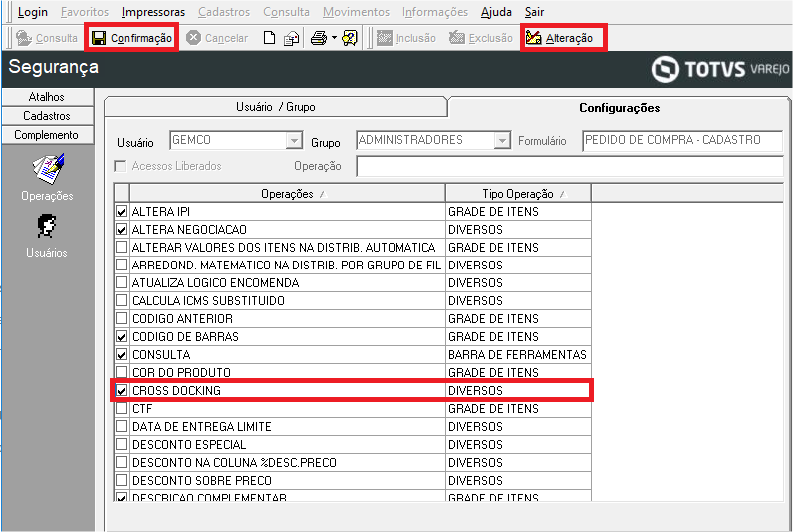The image size is (793, 532).
Task: Click the Confirmação save disk icon
Action: 99,38
